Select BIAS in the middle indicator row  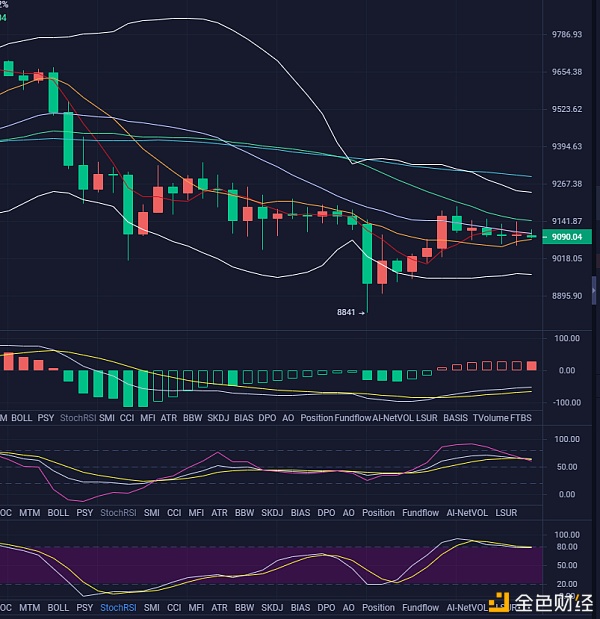pos(300,513)
